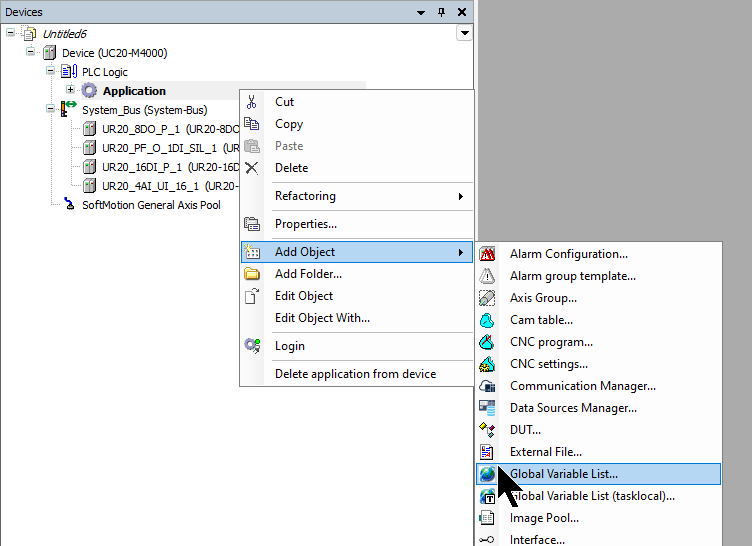Click the Alarm Configuration icon

[x=487, y=254]
